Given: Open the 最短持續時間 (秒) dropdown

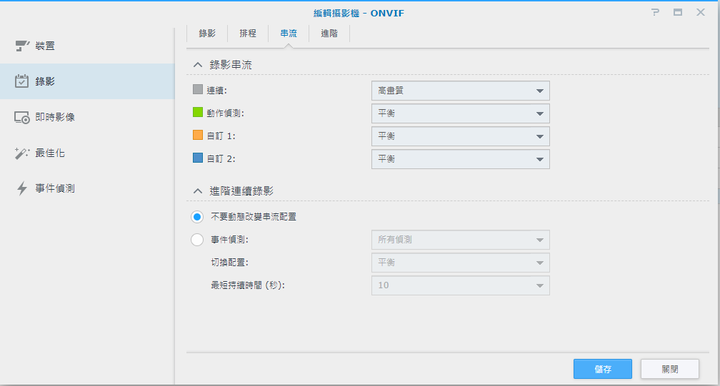Looking at the screenshot, I should [460, 285].
